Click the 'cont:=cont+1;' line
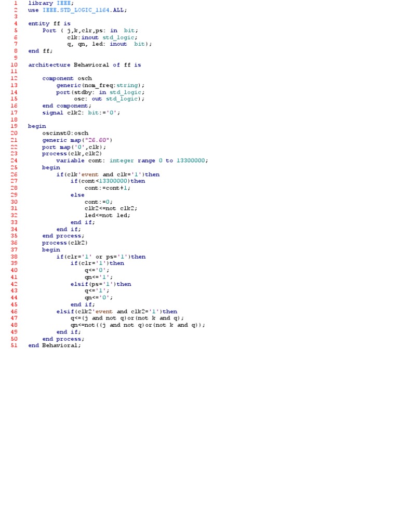Screen dimensions: 399x532 (108, 188)
